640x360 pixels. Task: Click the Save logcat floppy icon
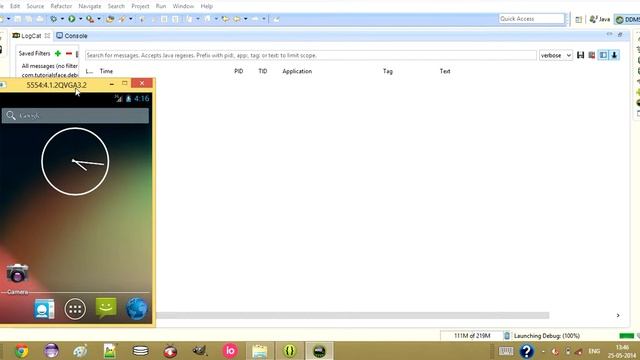pos(580,55)
